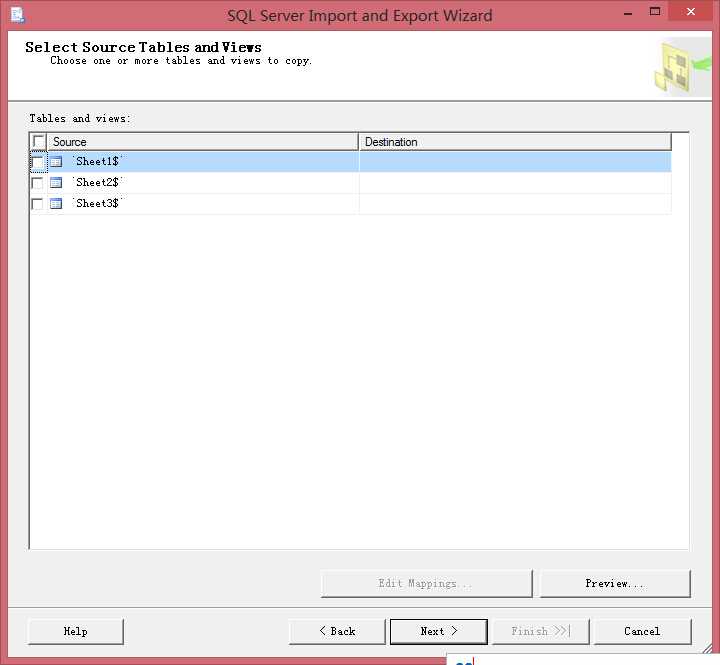Check the Sheet1$ row checkbox
720x665 pixels.
(x=38, y=162)
